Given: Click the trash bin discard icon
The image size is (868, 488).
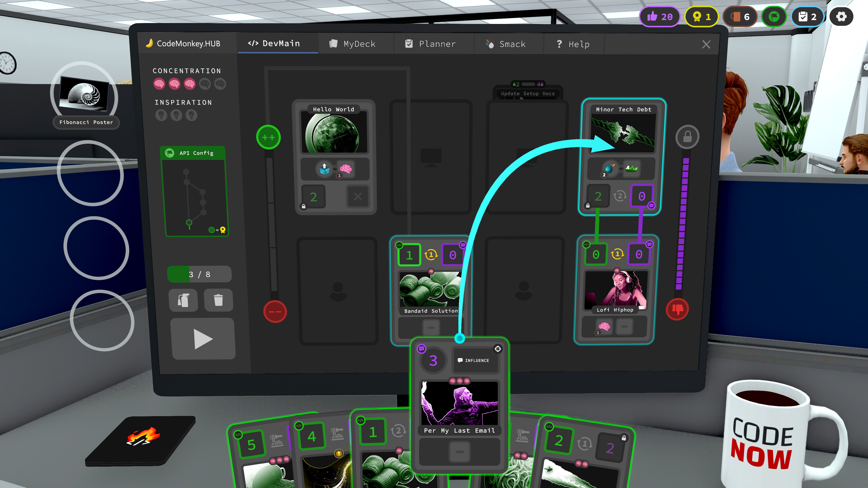Looking at the screenshot, I should (x=218, y=300).
